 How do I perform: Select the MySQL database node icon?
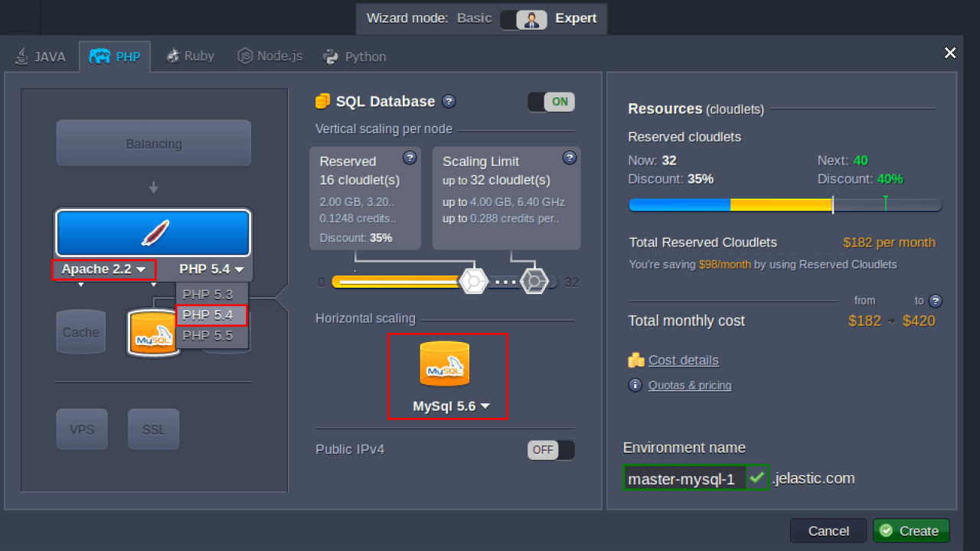[x=153, y=333]
